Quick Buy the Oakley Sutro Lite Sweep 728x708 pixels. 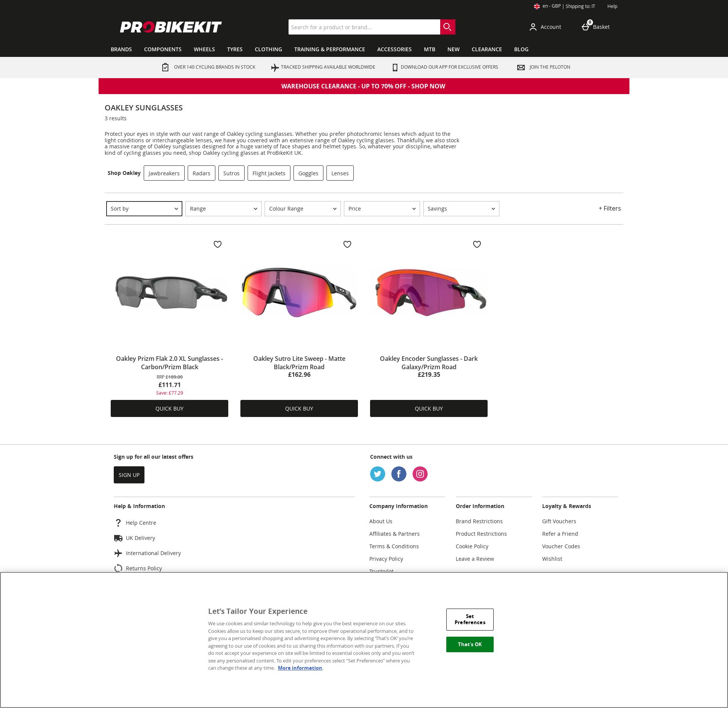299,409
